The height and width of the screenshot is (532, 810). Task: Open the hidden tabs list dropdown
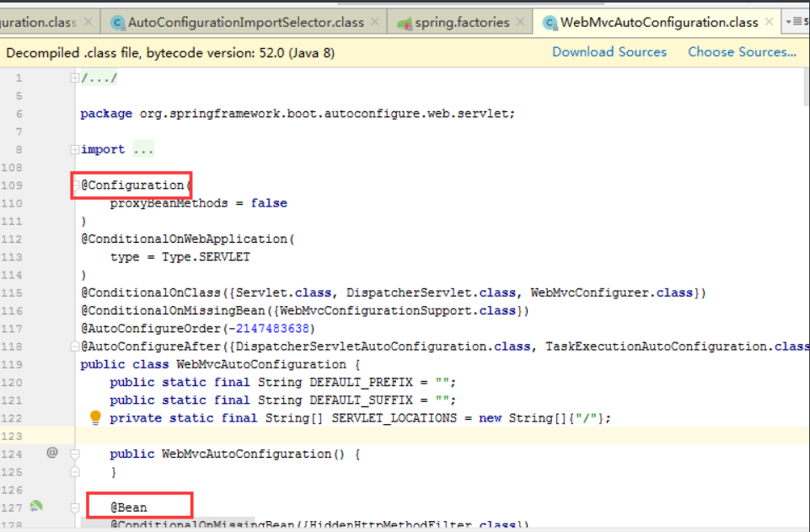[x=797, y=22]
